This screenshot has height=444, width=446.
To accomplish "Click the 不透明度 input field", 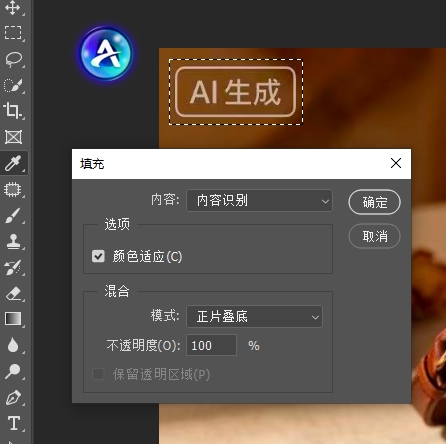I will coord(211,345).
